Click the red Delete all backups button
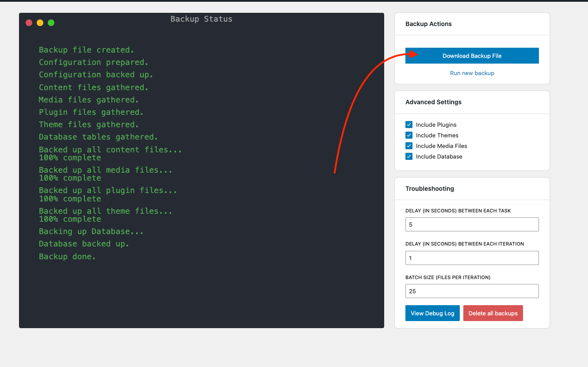 [x=493, y=313]
